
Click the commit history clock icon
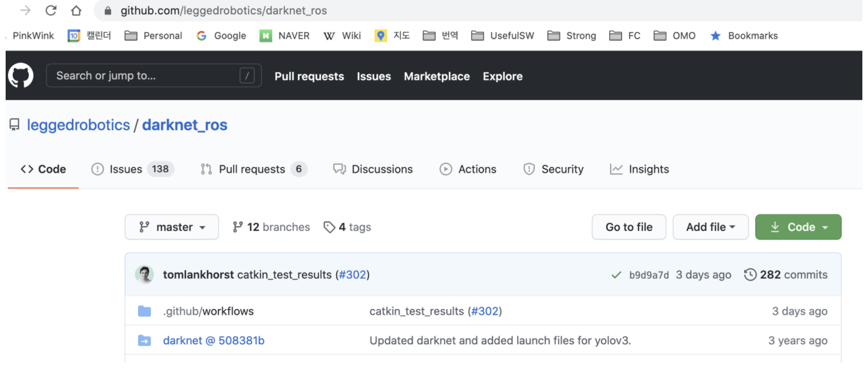coord(750,275)
